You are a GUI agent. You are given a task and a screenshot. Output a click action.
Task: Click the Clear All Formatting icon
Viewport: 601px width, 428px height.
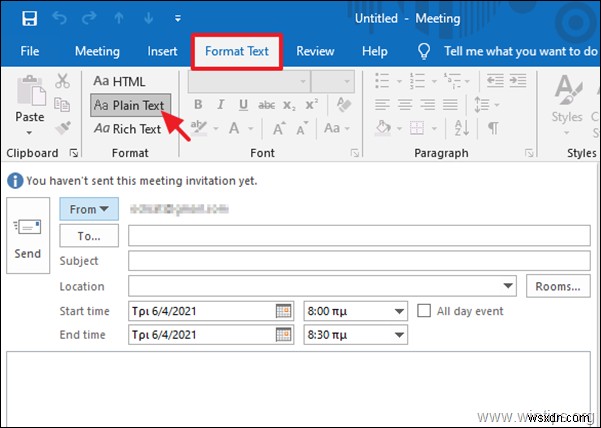[x=344, y=105]
